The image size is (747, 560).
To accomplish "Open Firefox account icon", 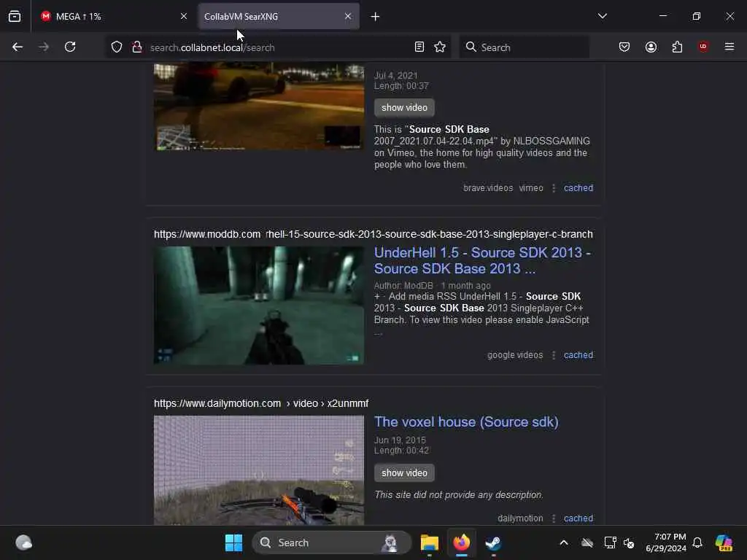I will [651, 47].
